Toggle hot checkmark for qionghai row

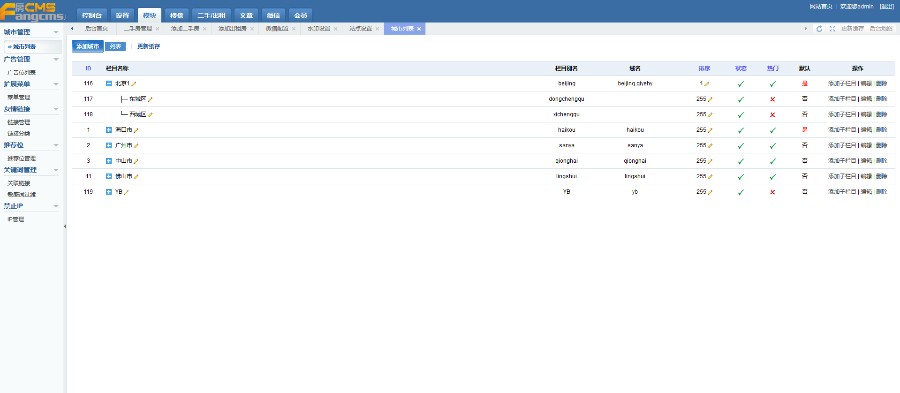point(773,161)
